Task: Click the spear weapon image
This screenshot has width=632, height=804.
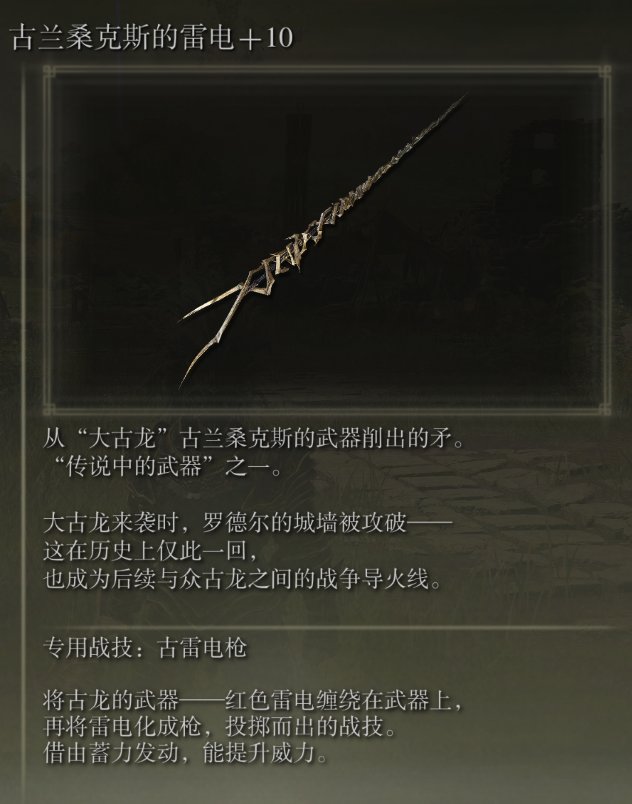Action: [x=323, y=241]
